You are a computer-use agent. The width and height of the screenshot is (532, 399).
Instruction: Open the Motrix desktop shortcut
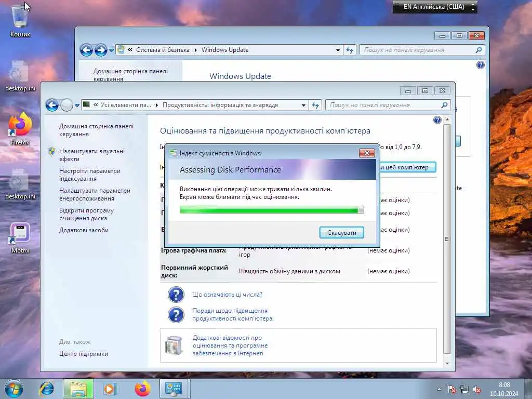pyautogui.click(x=20, y=237)
